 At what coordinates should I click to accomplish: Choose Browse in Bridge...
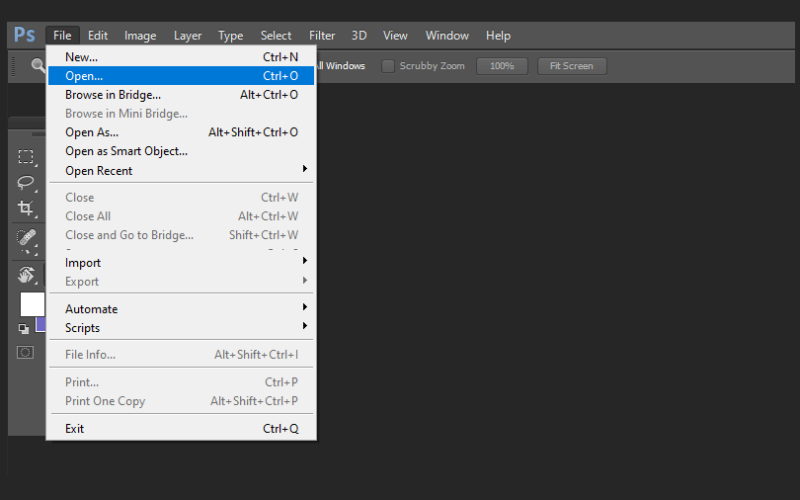click(181, 94)
